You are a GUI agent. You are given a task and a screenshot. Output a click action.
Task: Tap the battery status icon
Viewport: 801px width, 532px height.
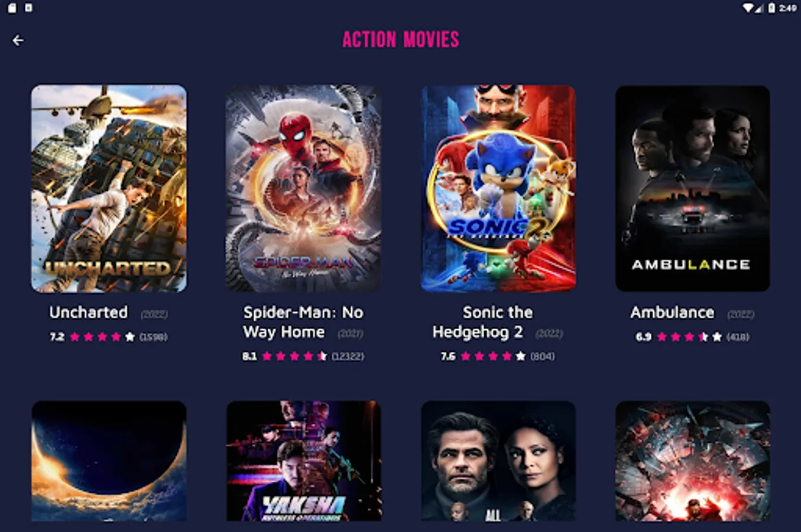(771, 8)
